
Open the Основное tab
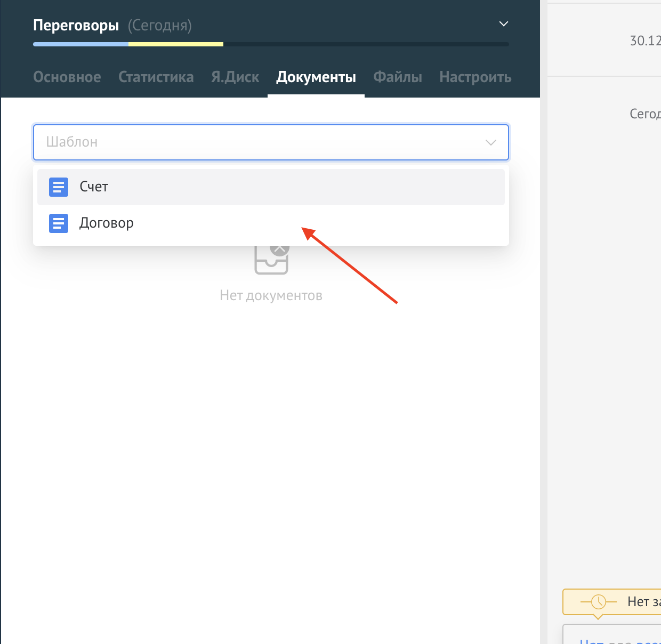(x=67, y=77)
